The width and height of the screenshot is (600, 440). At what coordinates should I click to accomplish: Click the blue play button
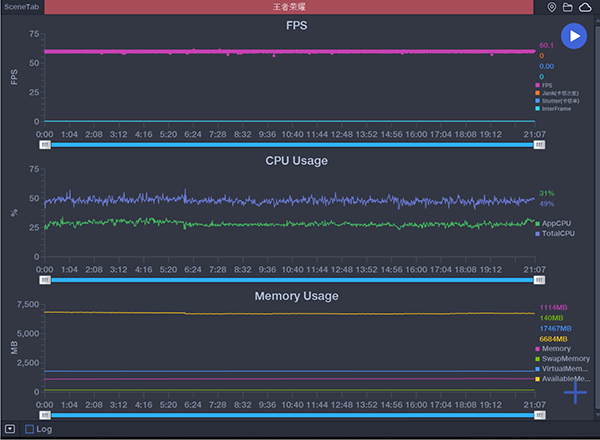tap(573, 36)
